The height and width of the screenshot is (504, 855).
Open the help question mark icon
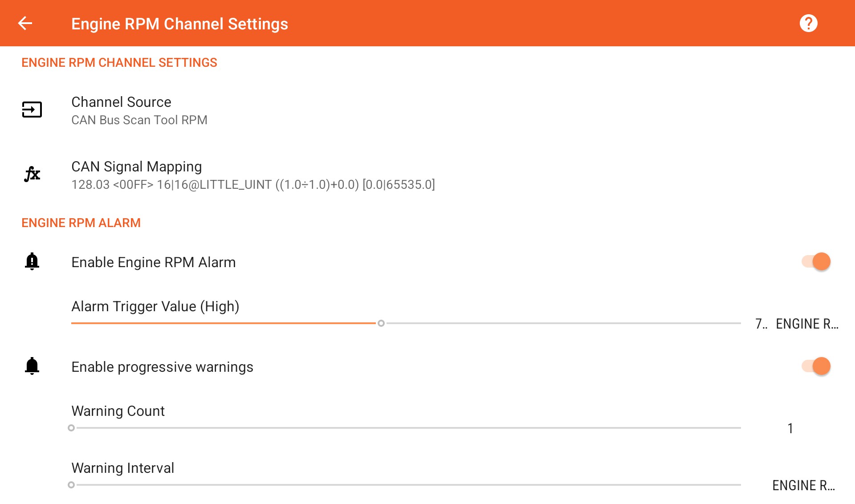click(x=808, y=23)
